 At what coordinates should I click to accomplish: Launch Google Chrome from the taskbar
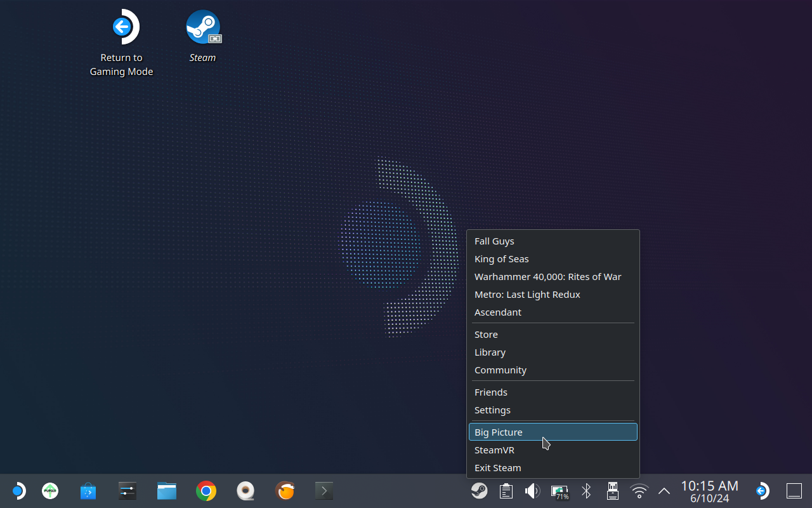pyautogui.click(x=206, y=491)
